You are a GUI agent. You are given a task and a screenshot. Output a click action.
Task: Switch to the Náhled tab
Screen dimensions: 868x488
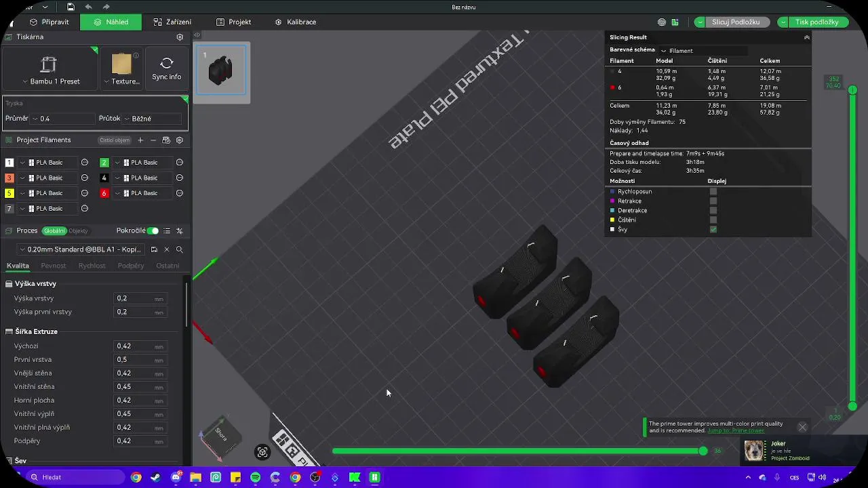click(x=111, y=22)
